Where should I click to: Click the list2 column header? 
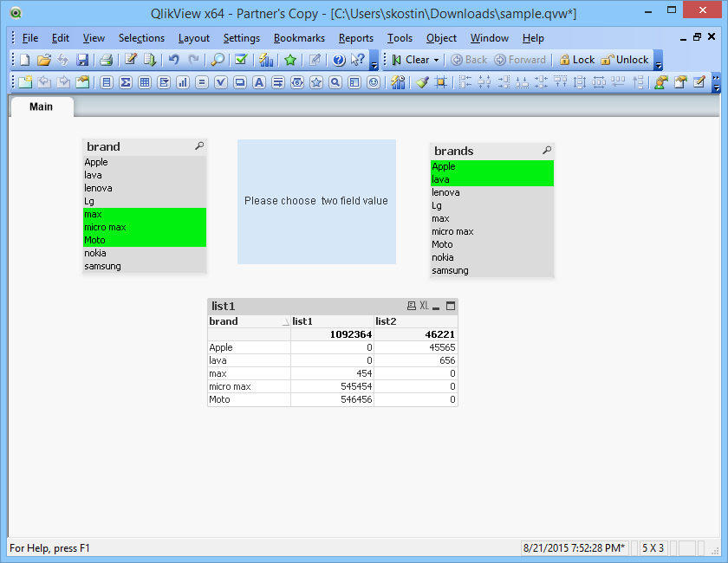coord(416,321)
